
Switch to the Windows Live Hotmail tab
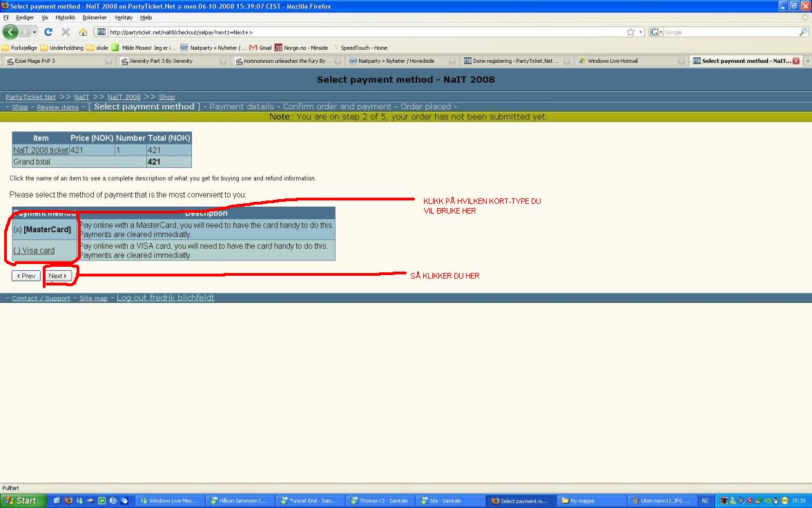click(x=631, y=61)
